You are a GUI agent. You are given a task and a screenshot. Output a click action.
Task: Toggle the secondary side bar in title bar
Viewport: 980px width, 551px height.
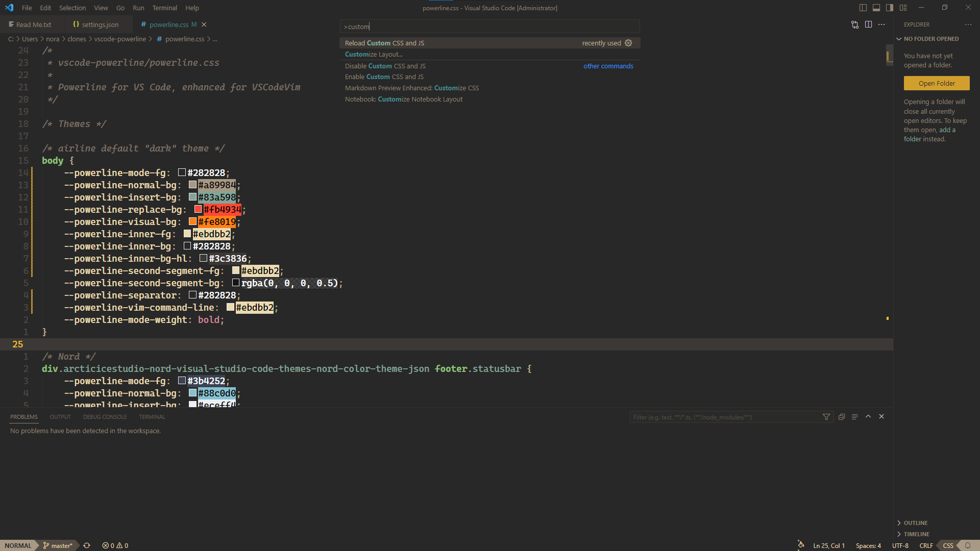(x=889, y=8)
